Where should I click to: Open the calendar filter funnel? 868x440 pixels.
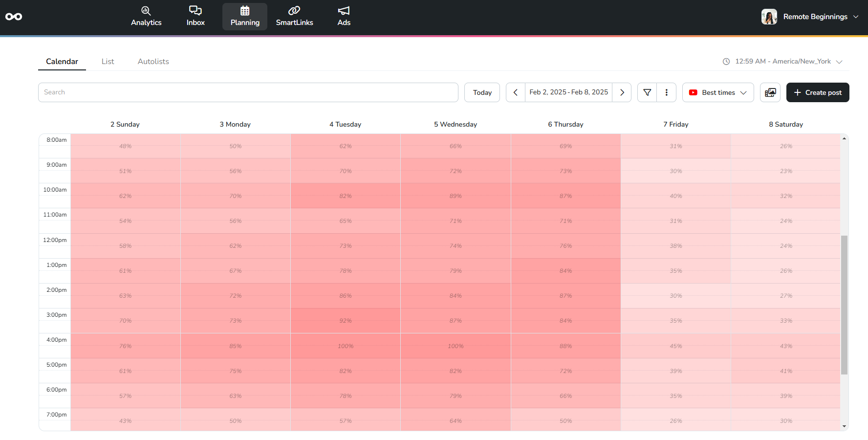[x=647, y=92]
